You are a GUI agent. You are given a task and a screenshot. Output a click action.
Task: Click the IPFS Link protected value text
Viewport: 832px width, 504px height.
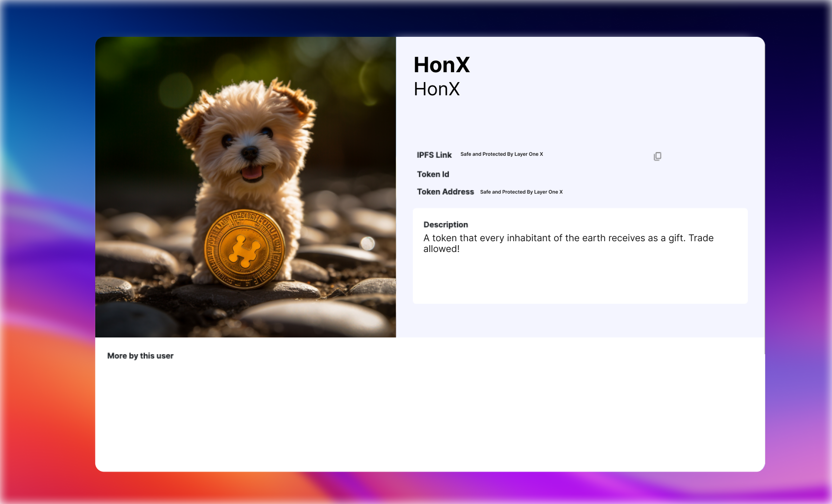pyautogui.click(x=501, y=154)
